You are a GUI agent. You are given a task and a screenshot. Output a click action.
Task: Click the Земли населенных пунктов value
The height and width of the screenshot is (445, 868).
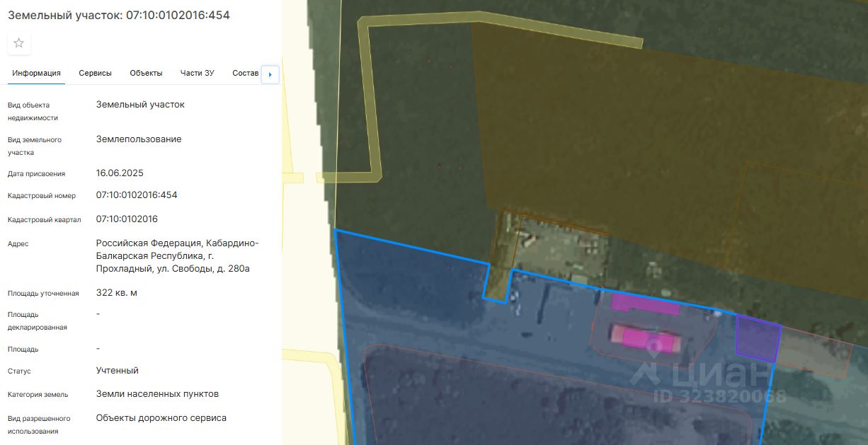[157, 393]
